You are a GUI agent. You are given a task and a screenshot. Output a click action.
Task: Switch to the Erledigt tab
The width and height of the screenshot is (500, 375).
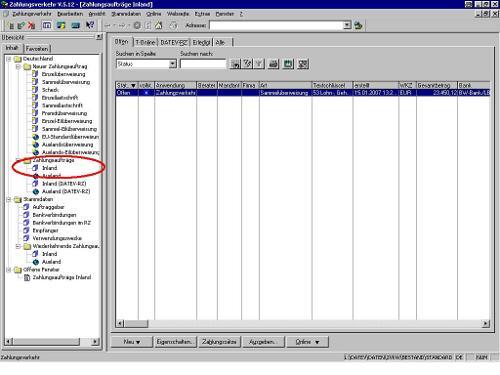click(x=201, y=43)
